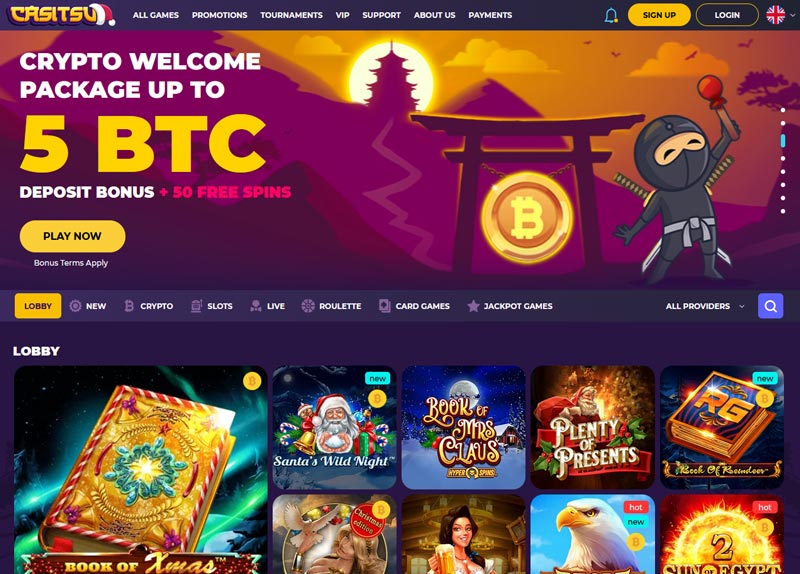Open the Bonus Terms Apply link
800x574 pixels.
(71, 263)
